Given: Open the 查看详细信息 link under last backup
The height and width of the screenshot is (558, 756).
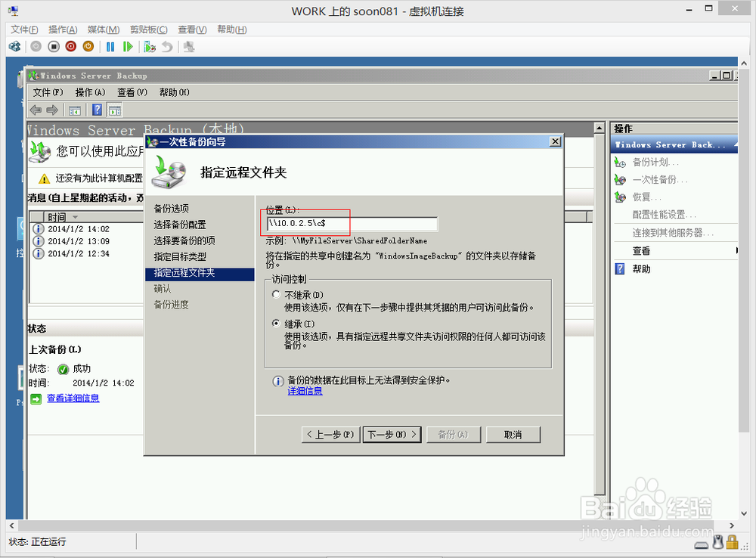Looking at the screenshot, I should pyautogui.click(x=73, y=398).
